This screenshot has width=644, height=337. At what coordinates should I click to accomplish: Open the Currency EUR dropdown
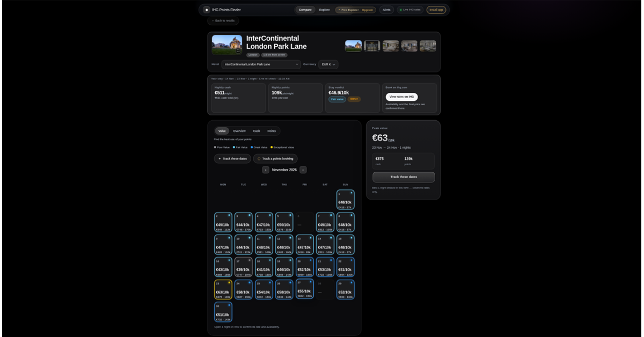(x=328, y=64)
